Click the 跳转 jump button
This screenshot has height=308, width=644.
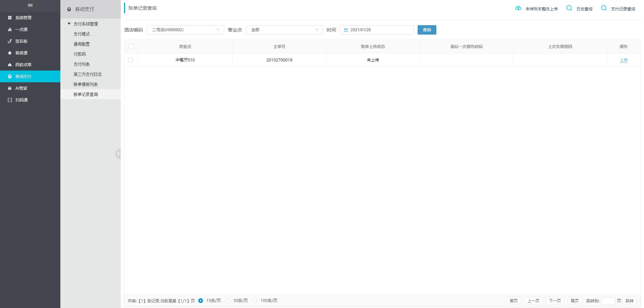click(630, 301)
